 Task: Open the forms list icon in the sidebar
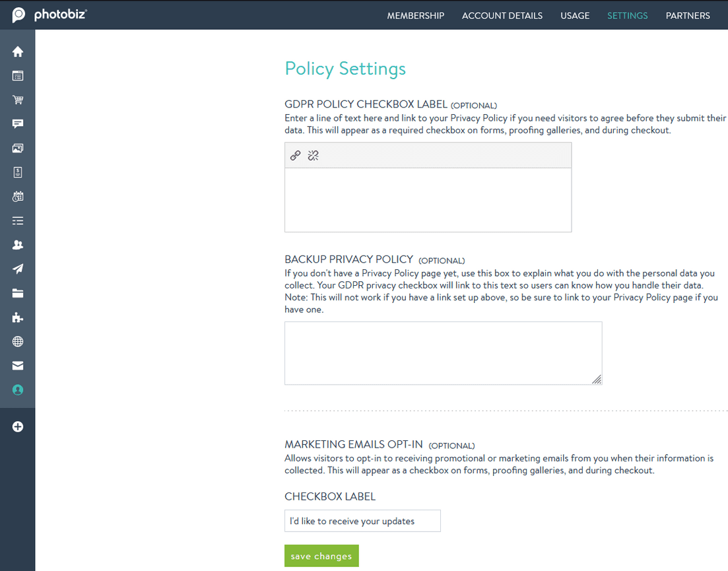click(17, 220)
